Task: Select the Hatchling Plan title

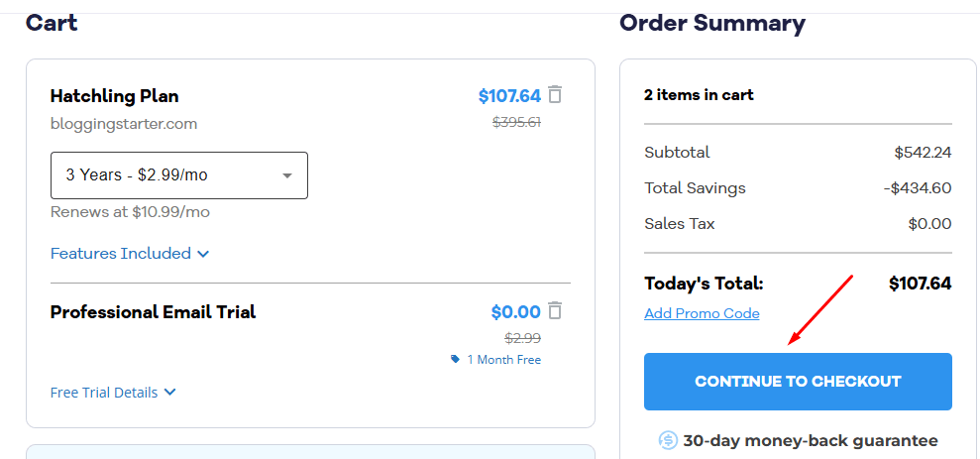Action: [114, 96]
